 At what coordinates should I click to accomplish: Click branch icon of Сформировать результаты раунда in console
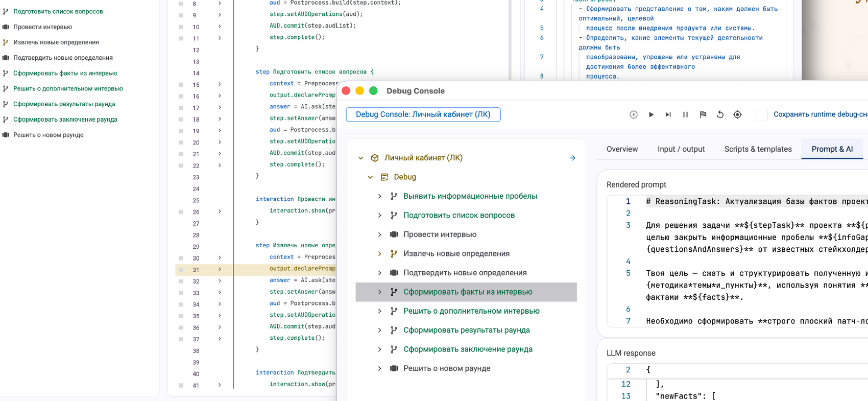coord(394,330)
